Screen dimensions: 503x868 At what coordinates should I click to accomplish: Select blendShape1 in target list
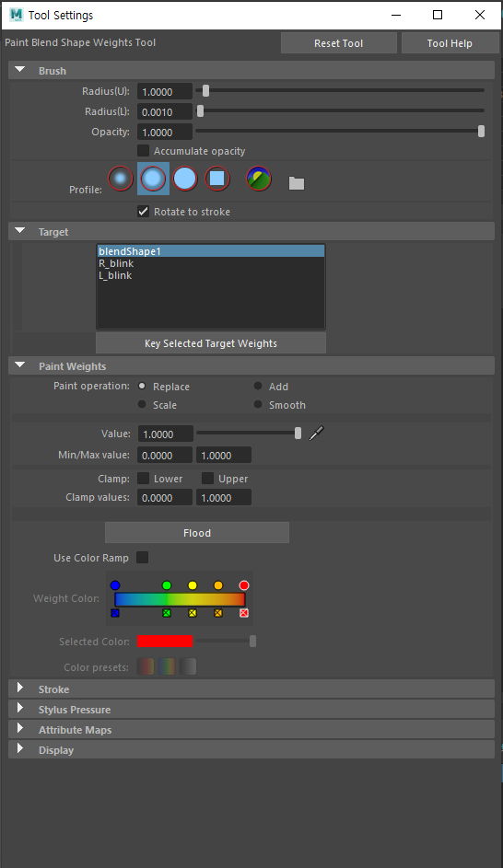pos(211,251)
